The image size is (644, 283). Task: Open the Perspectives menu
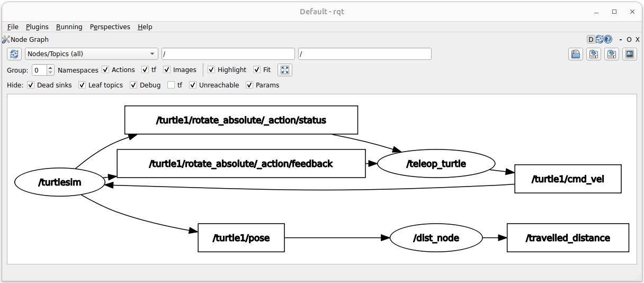pyautogui.click(x=110, y=26)
